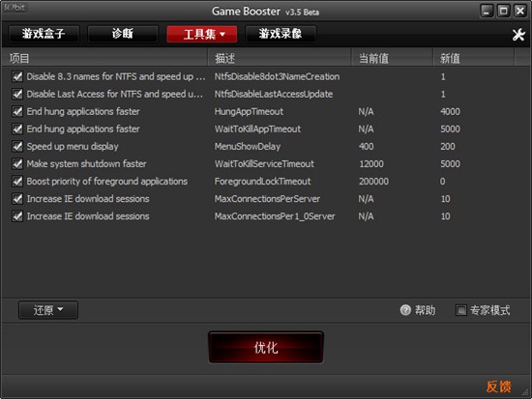Sort by 当前值 column header
Screen dimensions: 532x399
pos(392,58)
